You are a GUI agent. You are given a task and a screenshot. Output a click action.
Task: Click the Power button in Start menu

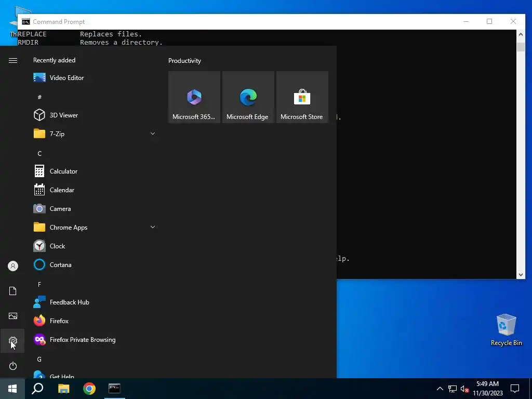13,366
